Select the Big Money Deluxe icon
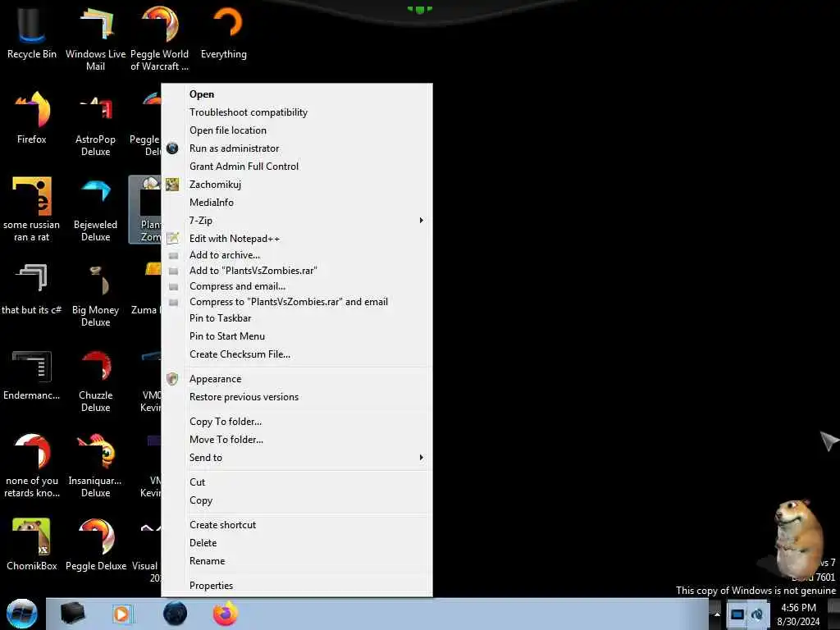This screenshot has height=630, width=840. pos(95,294)
